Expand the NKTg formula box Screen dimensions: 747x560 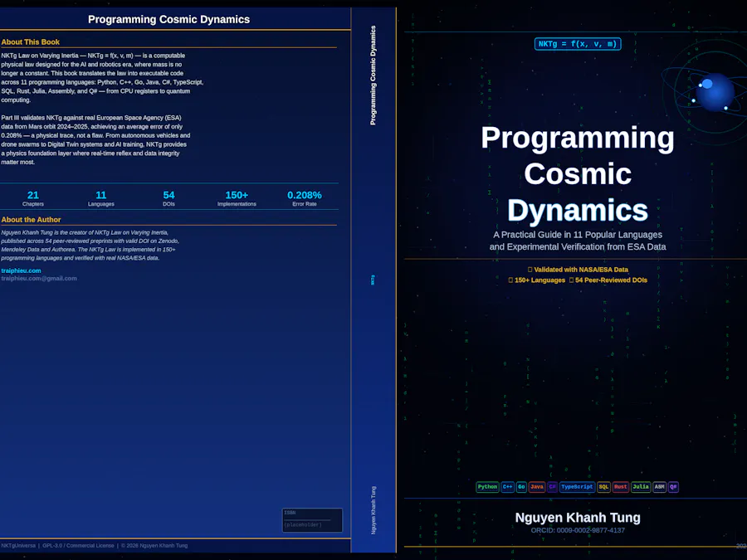pos(578,44)
